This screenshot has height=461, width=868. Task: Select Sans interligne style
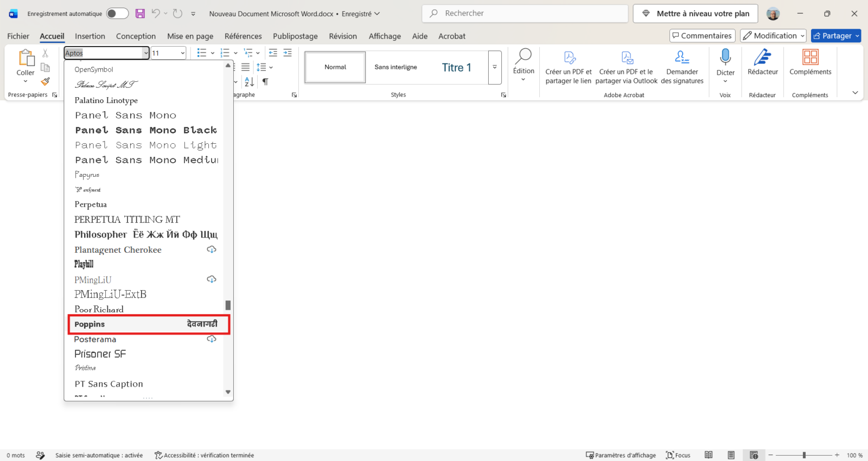396,67
